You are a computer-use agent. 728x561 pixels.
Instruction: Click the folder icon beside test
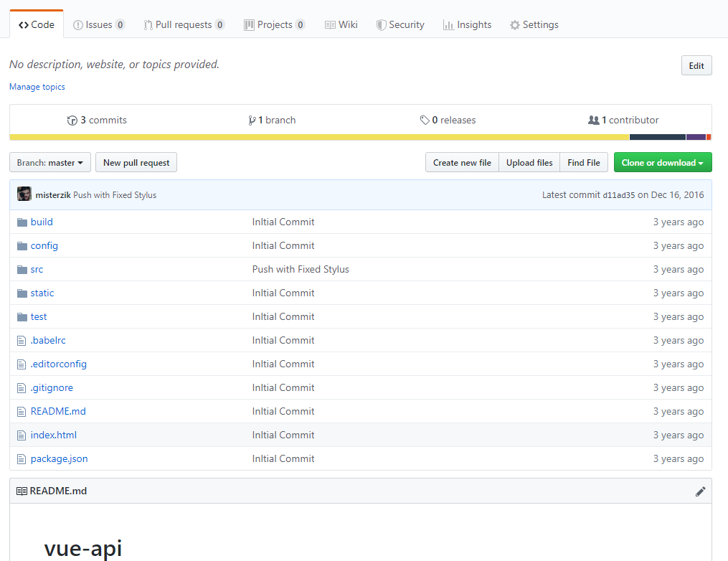[x=22, y=317]
